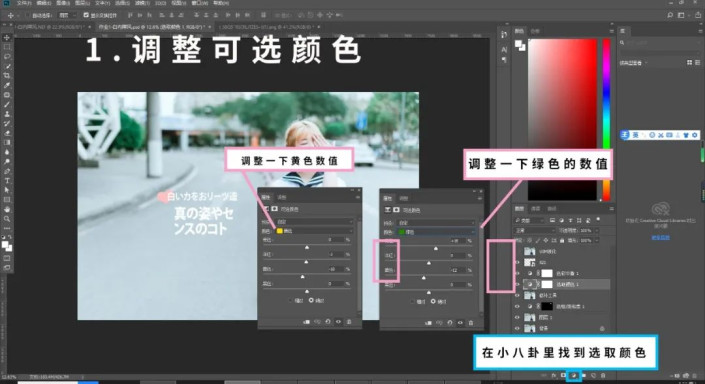Image resolution: width=705 pixels, height=384 pixels.
Task: Click trash icon in green Selective Color panel
Action: [471, 323]
